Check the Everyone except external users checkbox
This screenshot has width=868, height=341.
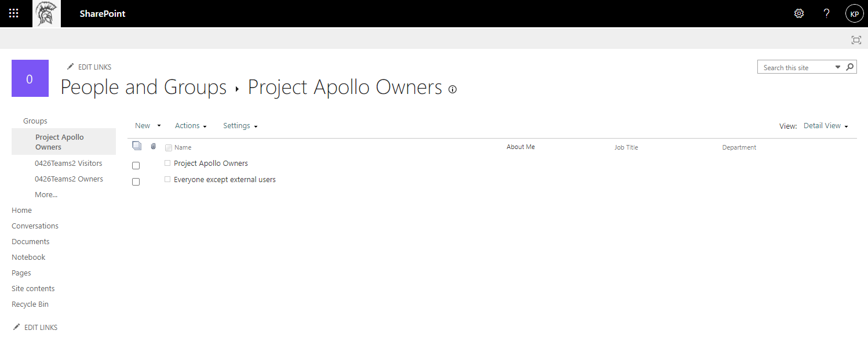(x=136, y=182)
